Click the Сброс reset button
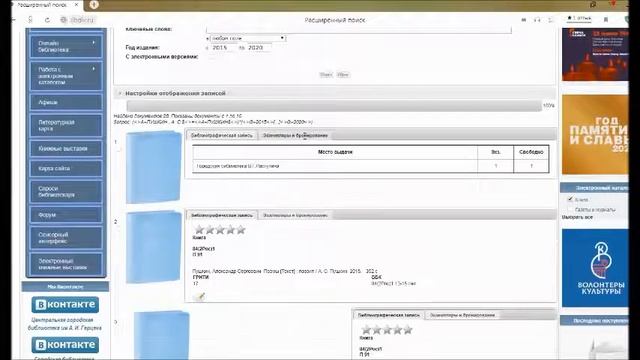This screenshot has width=640, height=360. (x=343, y=75)
